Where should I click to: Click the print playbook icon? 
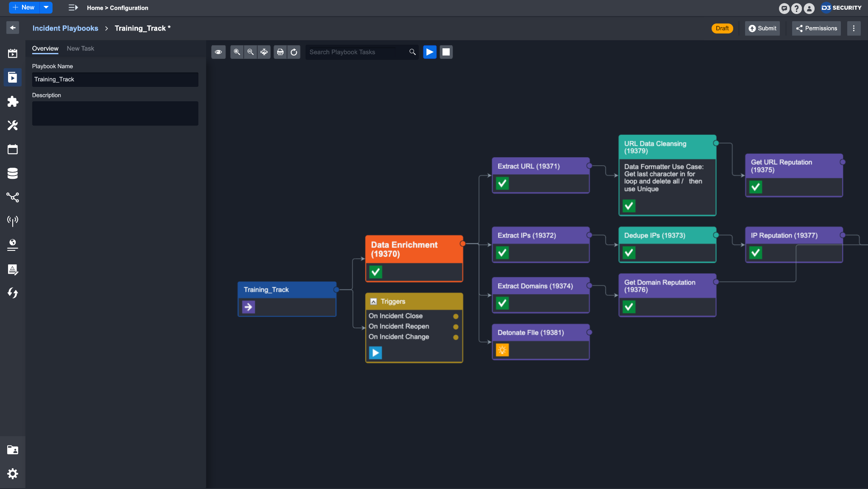(280, 52)
